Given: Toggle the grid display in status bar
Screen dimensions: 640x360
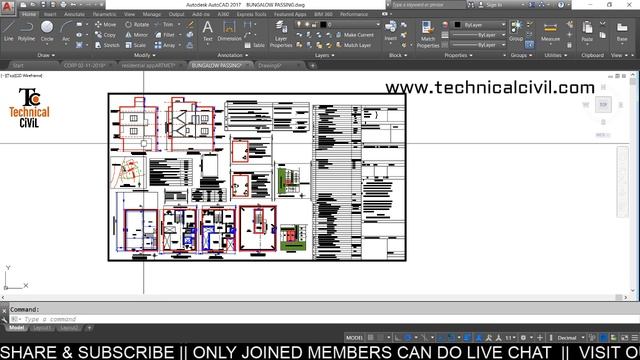Looking at the screenshot, I should (371, 338).
